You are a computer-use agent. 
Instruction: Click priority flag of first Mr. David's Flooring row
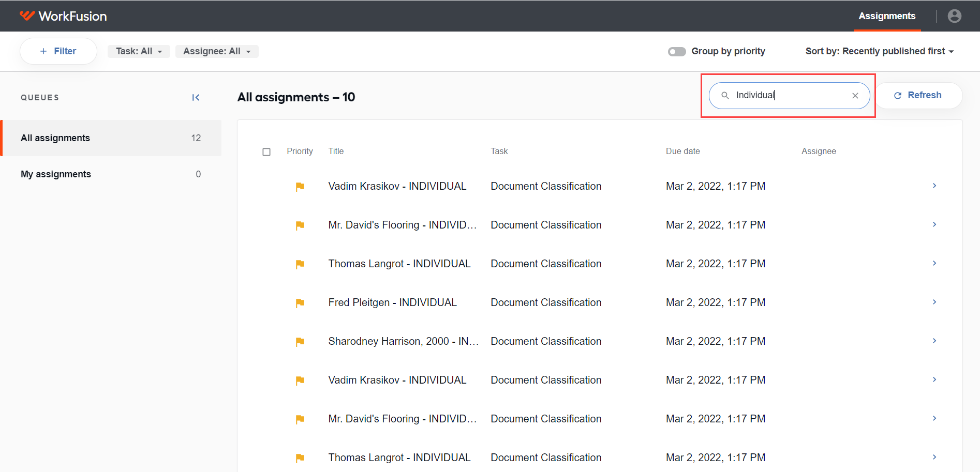pyautogui.click(x=300, y=225)
